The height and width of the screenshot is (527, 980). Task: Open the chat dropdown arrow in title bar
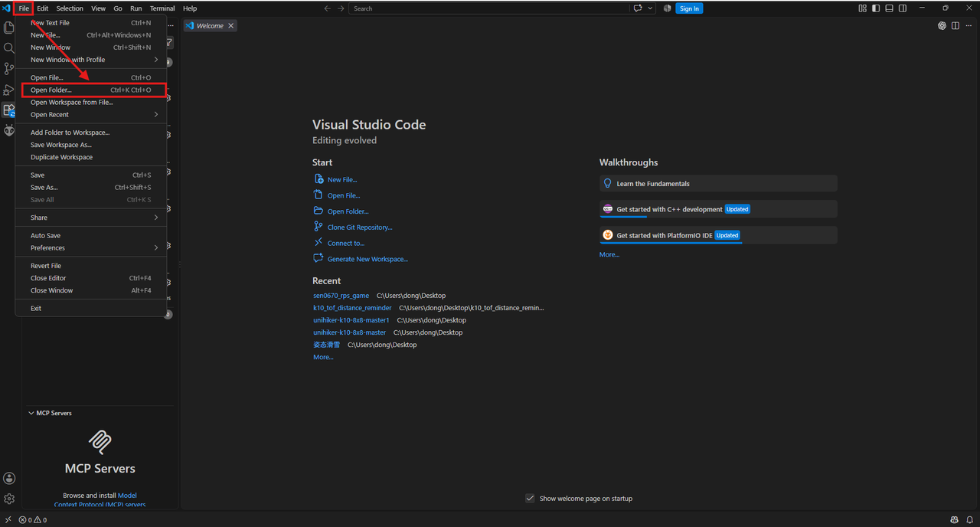click(x=651, y=8)
